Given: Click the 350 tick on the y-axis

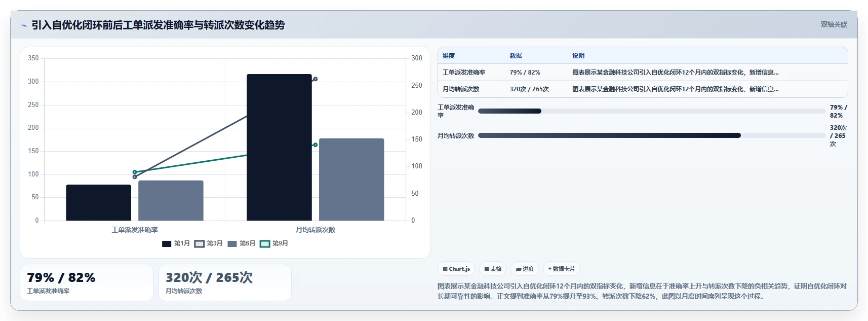Looking at the screenshot, I should (x=33, y=58).
